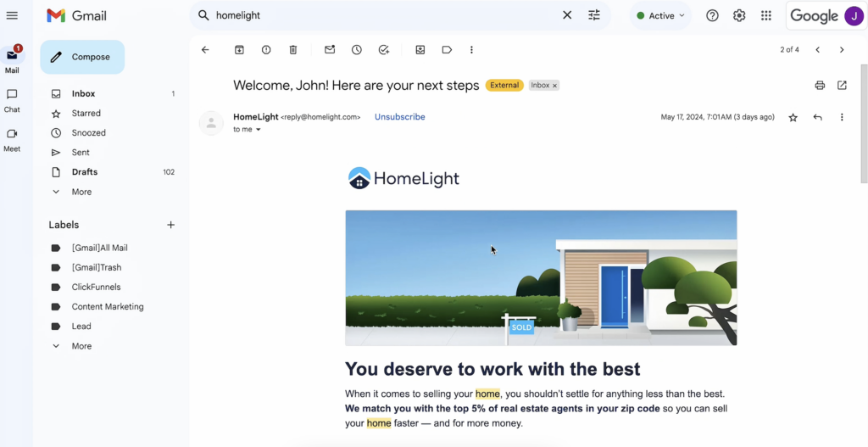
Task: Open the Active status dropdown
Action: [660, 15]
